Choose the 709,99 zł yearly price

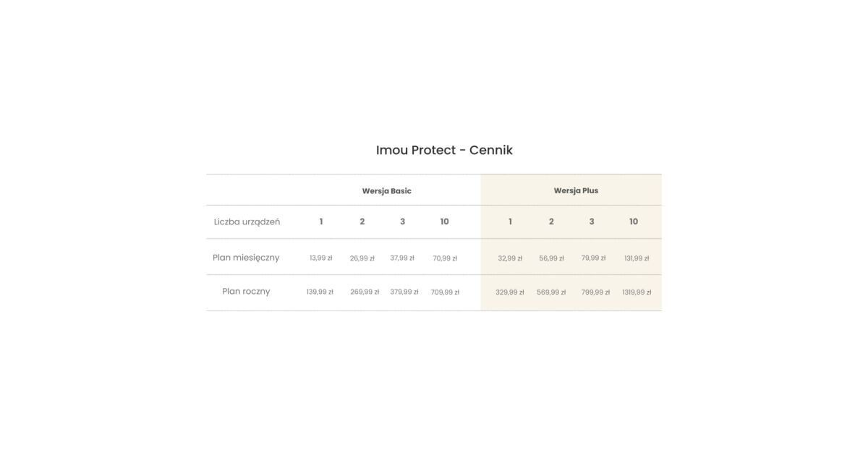[x=445, y=292]
